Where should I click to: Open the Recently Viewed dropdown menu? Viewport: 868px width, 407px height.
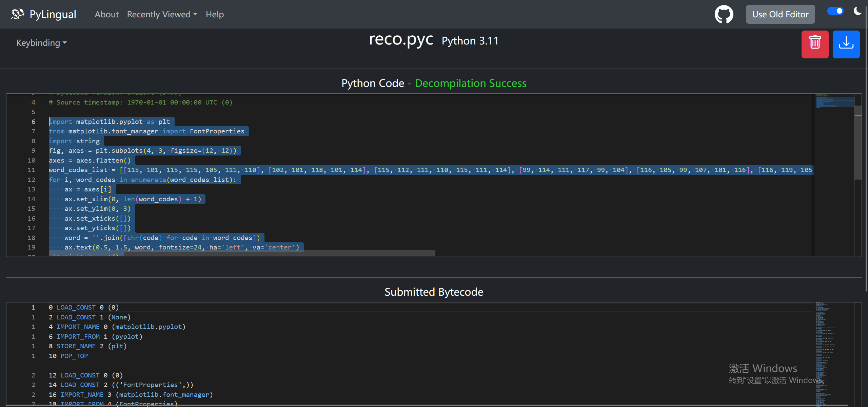162,14
